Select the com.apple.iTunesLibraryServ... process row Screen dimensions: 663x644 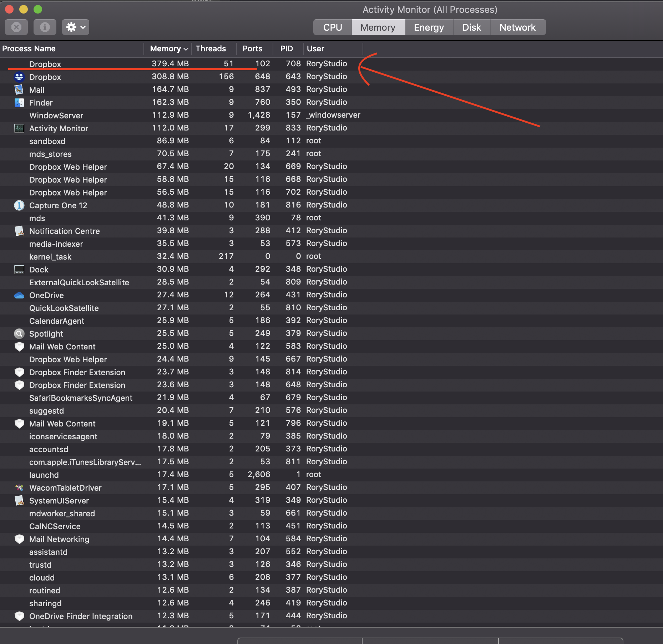(331, 462)
